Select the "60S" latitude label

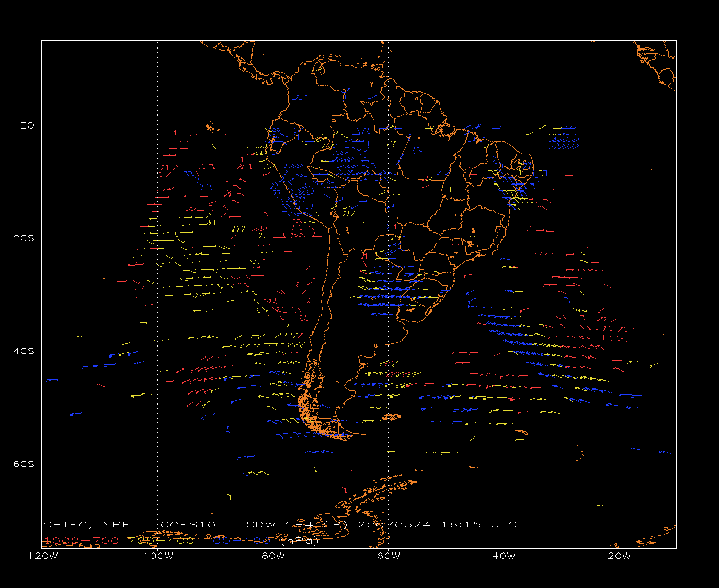tap(24, 464)
